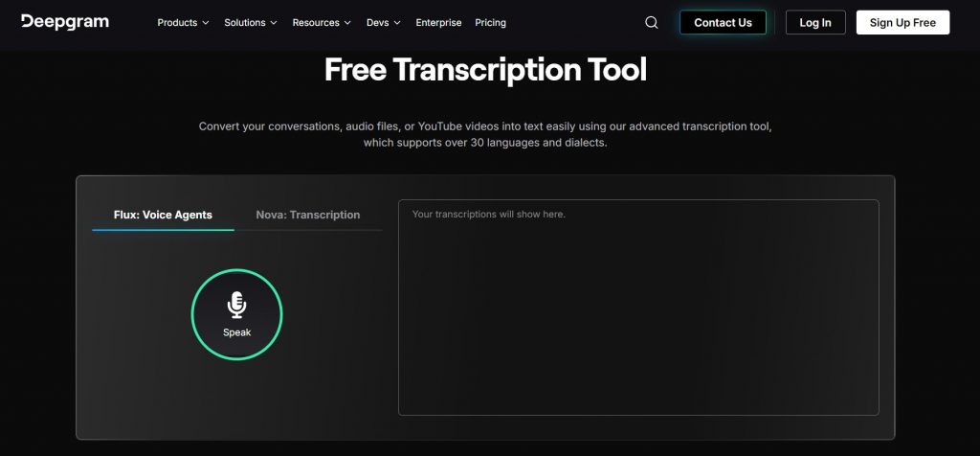This screenshot has width=980, height=456.
Task: Click the text 'which supports over 30 languages and dialects.'
Action: point(485,143)
